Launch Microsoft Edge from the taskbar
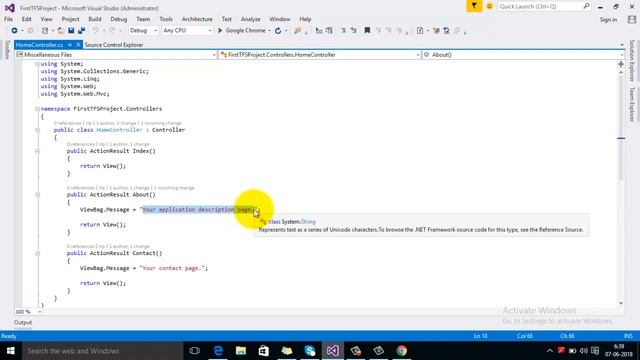This screenshot has width=640, height=360. [218, 351]
